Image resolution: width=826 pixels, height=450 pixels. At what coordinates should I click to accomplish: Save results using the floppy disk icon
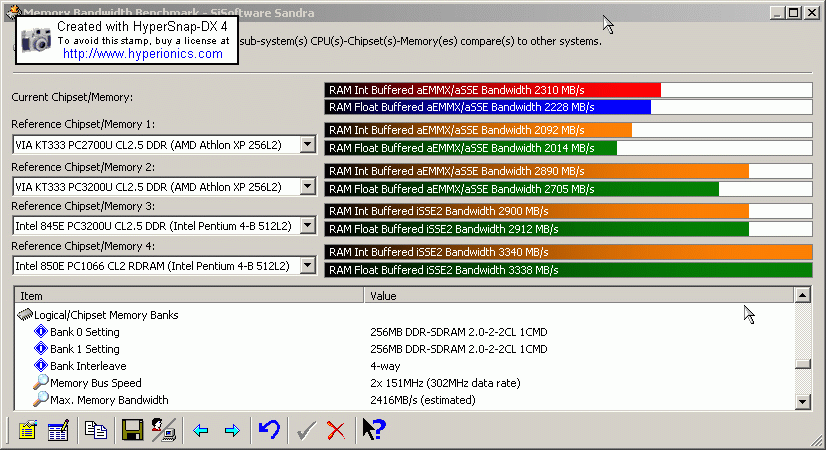point(132,430)
